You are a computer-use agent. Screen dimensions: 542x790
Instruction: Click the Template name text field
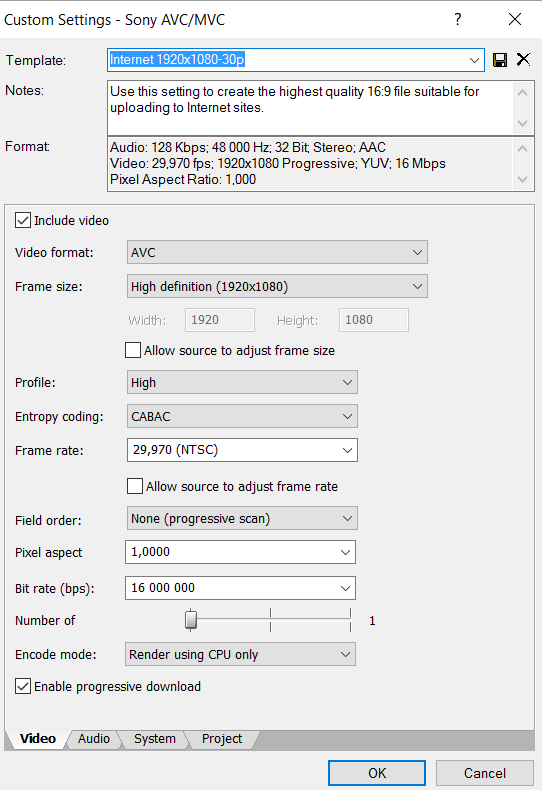(287, 60)
